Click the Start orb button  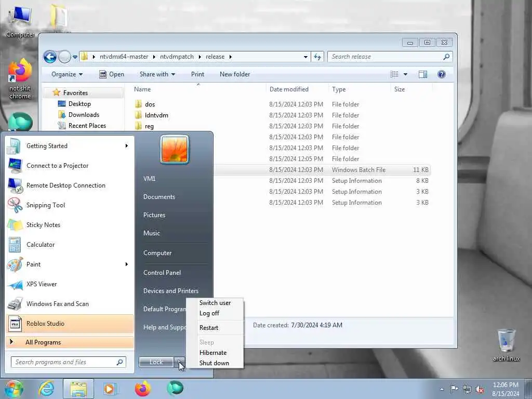(x=14, y=389)
